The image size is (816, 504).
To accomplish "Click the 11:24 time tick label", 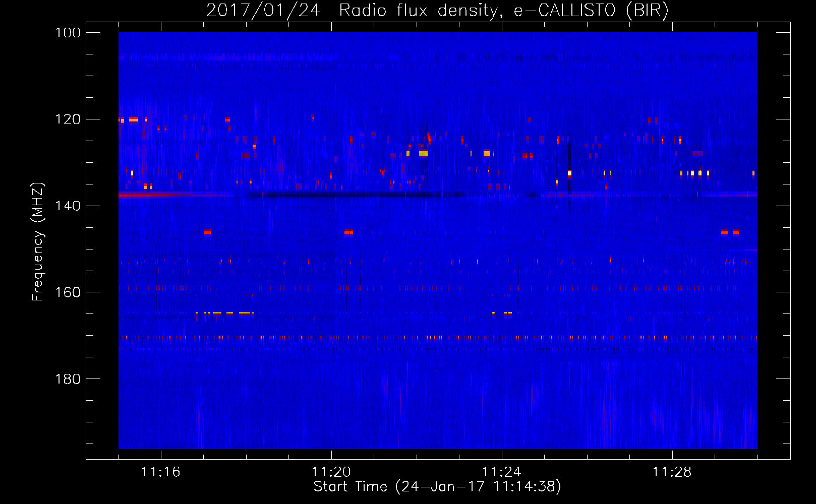I will (x=502, y=472).
